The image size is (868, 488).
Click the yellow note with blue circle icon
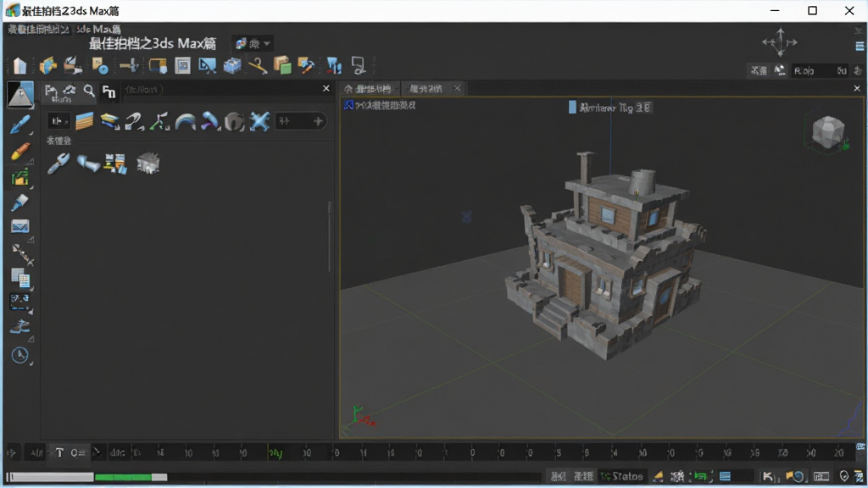(x=100, y=66)
